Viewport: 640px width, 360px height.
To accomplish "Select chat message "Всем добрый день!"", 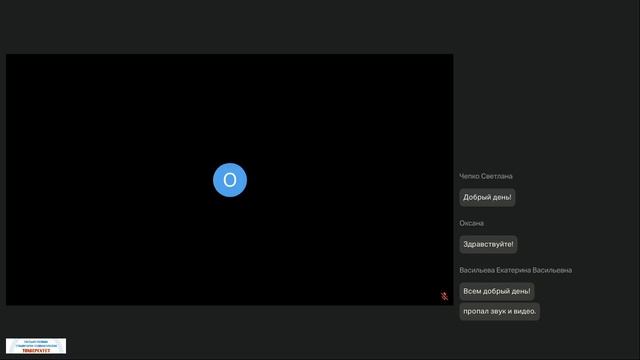I will 497,291.
